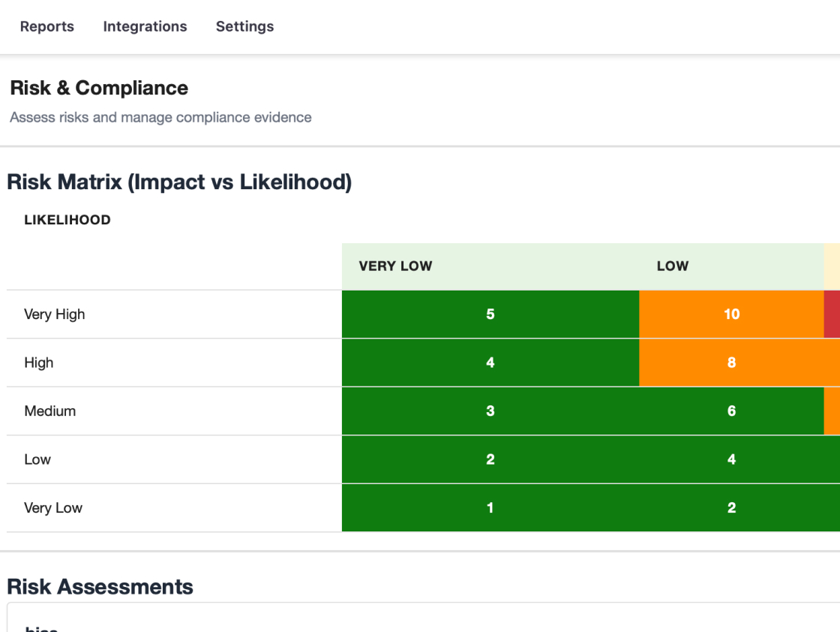Select the green cell showing 5 in Very High row

pyautogui.click(x=490, y=314)
